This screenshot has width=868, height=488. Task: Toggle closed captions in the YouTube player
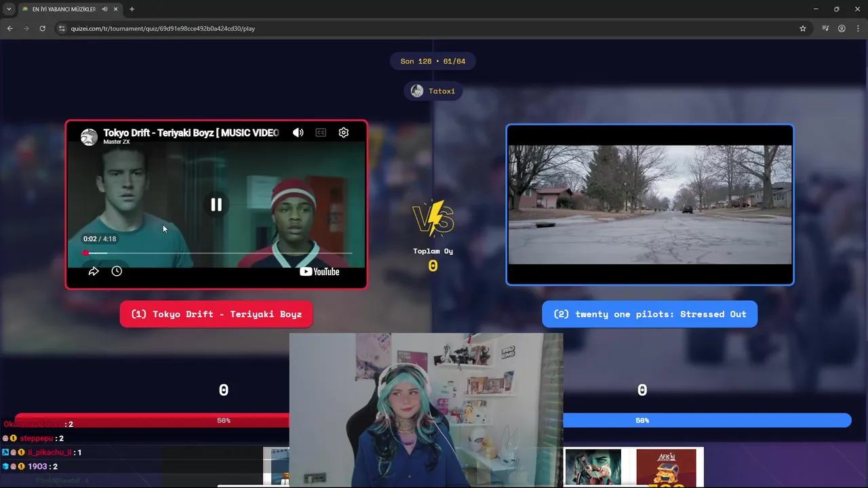pos(321,133)
